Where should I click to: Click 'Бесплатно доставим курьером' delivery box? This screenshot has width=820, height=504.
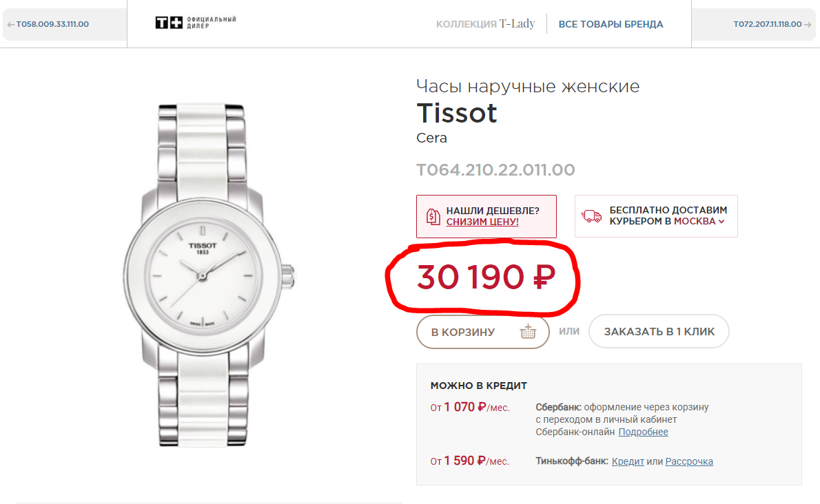(x=656, y=216)
